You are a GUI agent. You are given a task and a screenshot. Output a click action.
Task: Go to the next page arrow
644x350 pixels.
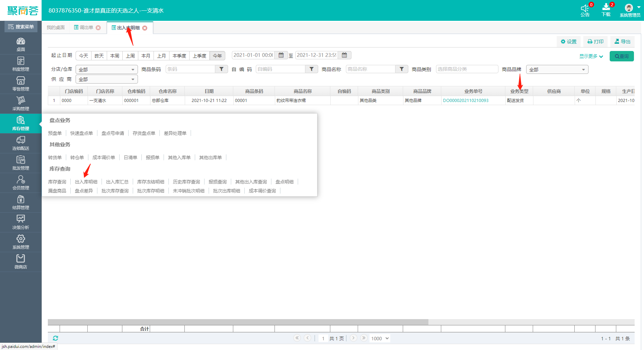353,338
